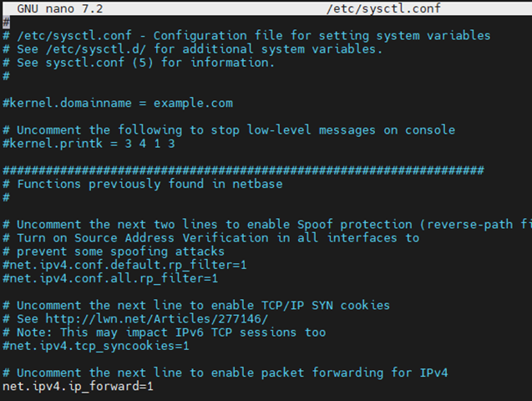Click the cursor at first hash line

click(6, 23)
